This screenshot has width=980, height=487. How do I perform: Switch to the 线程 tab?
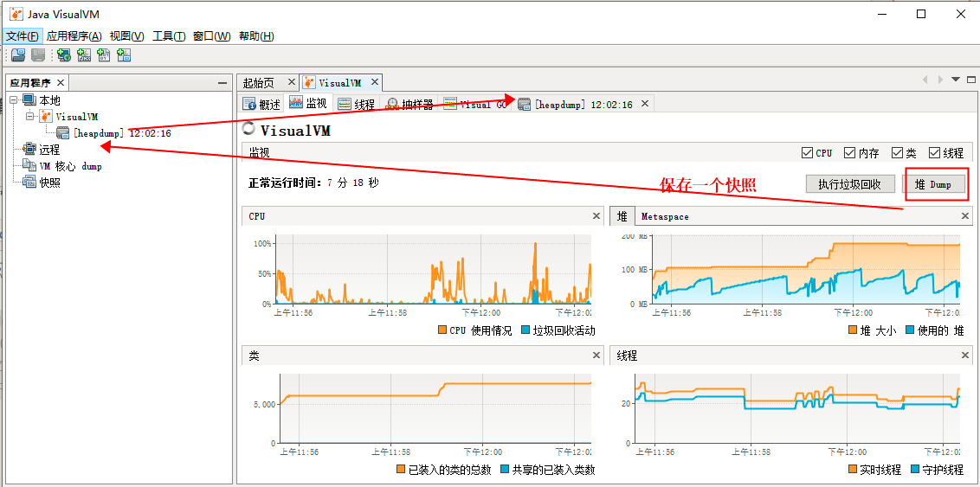click(x=357, y=105)
